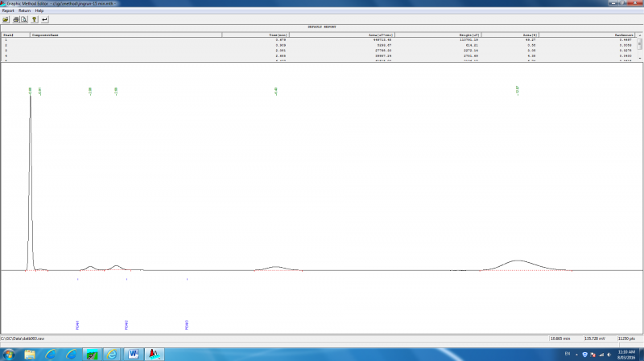Click green retention label above third small peak

tap(90, 91)
